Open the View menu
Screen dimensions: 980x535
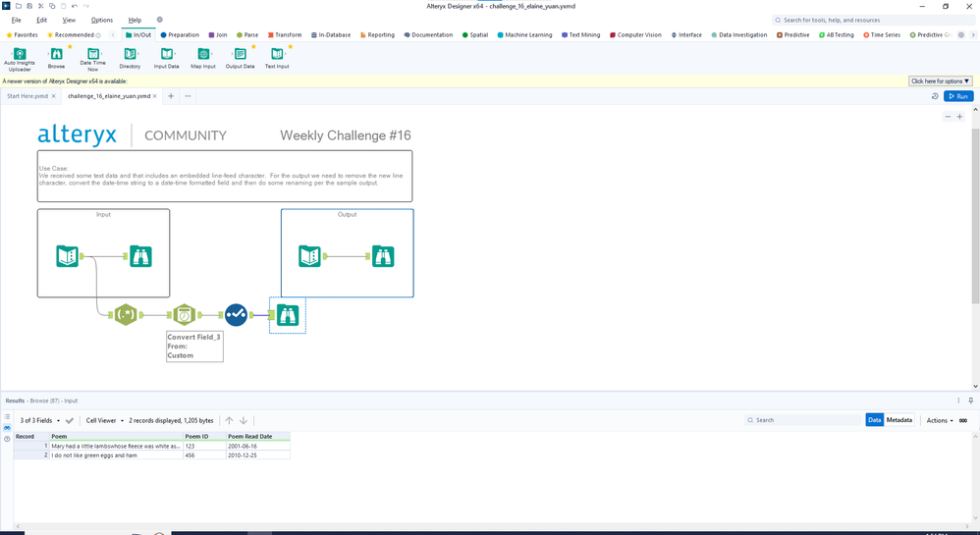pyautogui.click(x=69, y=20)
